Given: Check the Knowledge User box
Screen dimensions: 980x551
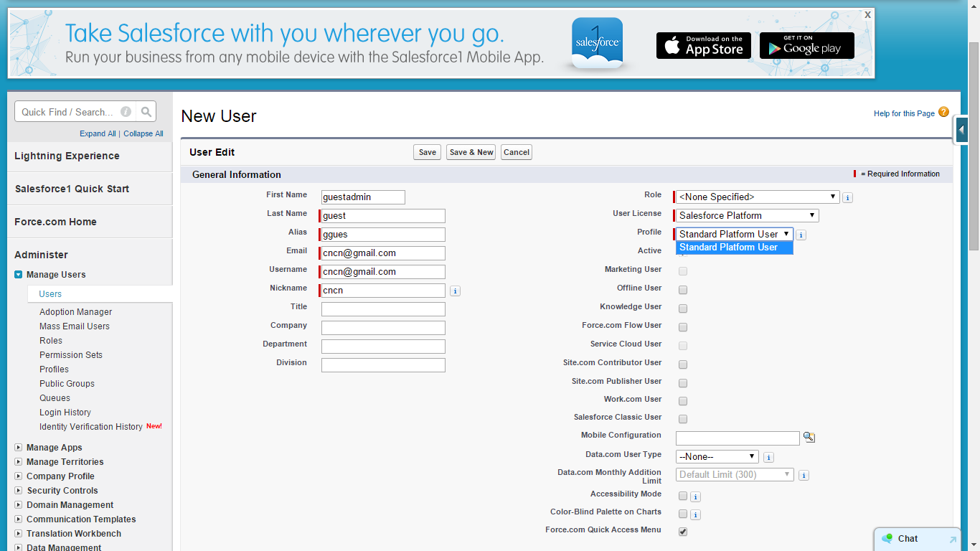Looking at the screenshot, I should pyautogui.click(x=683, y=309).
